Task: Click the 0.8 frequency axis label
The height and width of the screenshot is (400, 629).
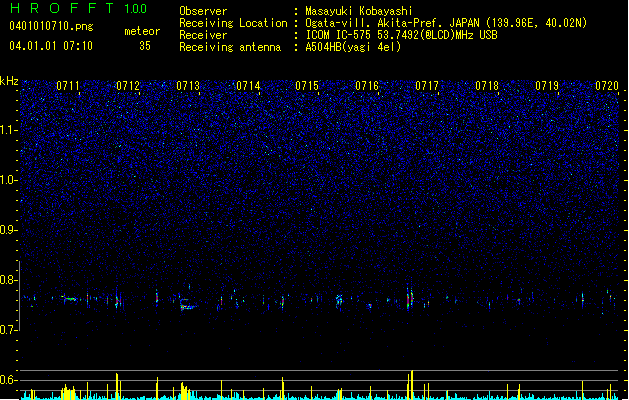Action: tap(9, 280)
